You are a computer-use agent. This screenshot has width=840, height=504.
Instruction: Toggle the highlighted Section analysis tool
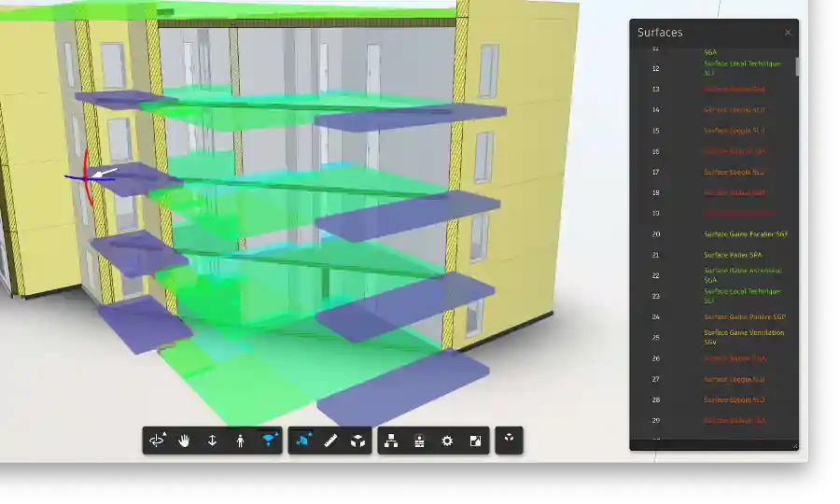(x=302, y=441)
